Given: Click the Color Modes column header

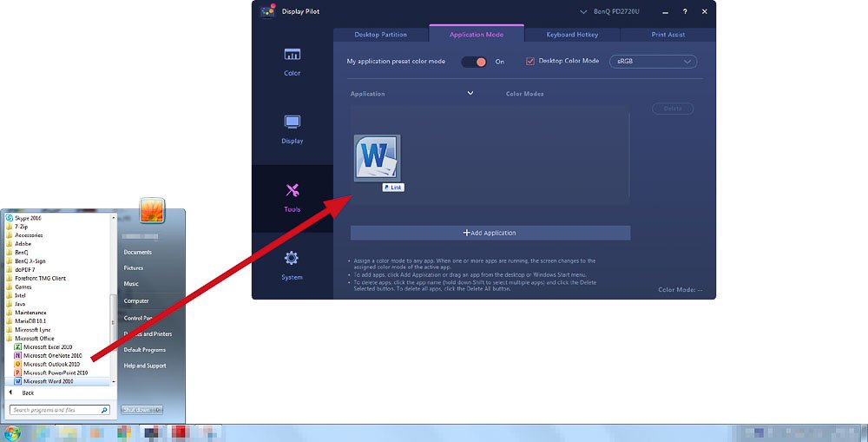Looking at the screenshot, I should [524, 94].
